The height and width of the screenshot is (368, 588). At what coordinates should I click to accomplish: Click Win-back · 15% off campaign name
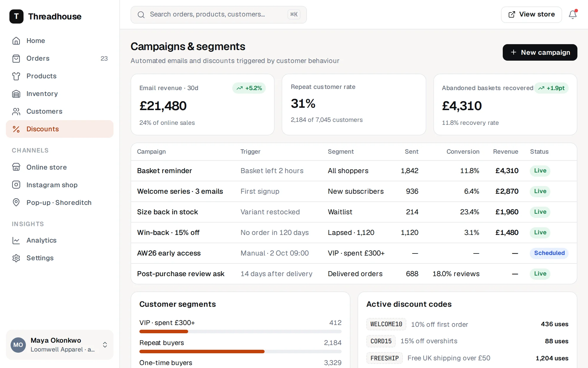coord(168,233)
